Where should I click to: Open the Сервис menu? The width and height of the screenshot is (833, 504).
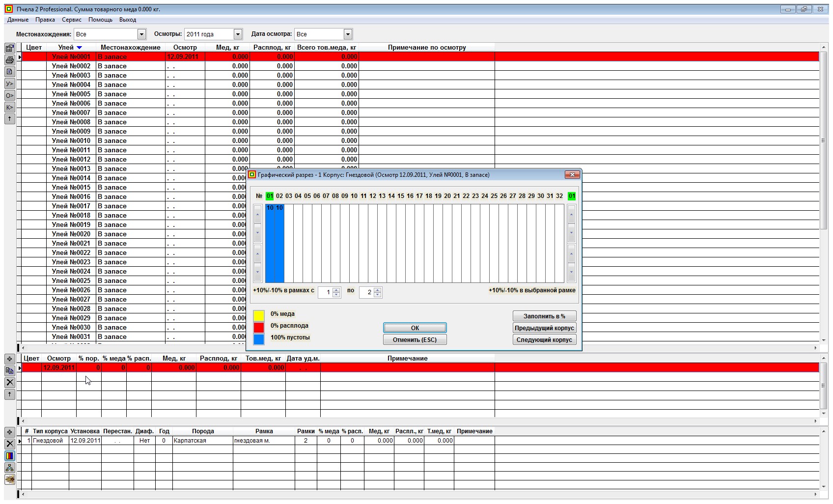tap(72, 20)
